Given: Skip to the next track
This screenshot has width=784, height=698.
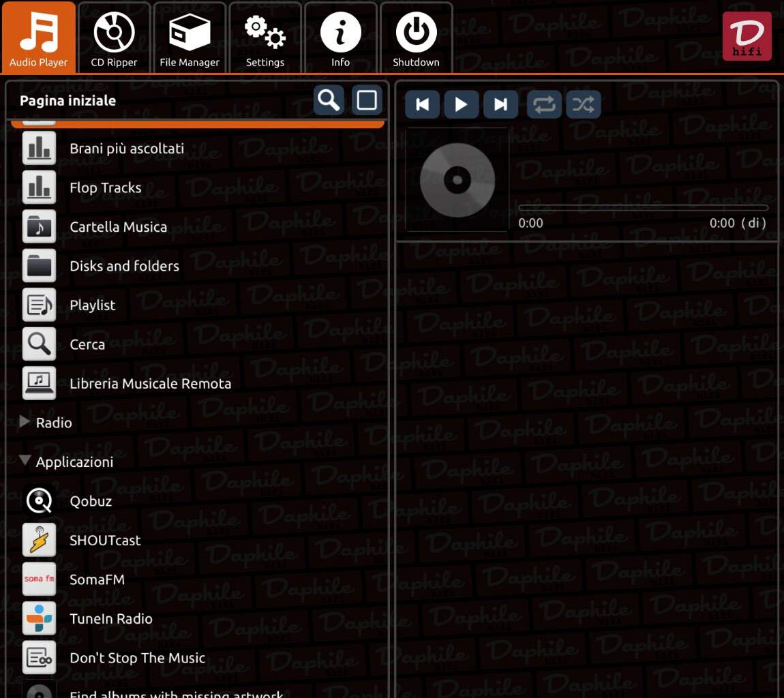Looking at the screenshot, I should (500, 104).
